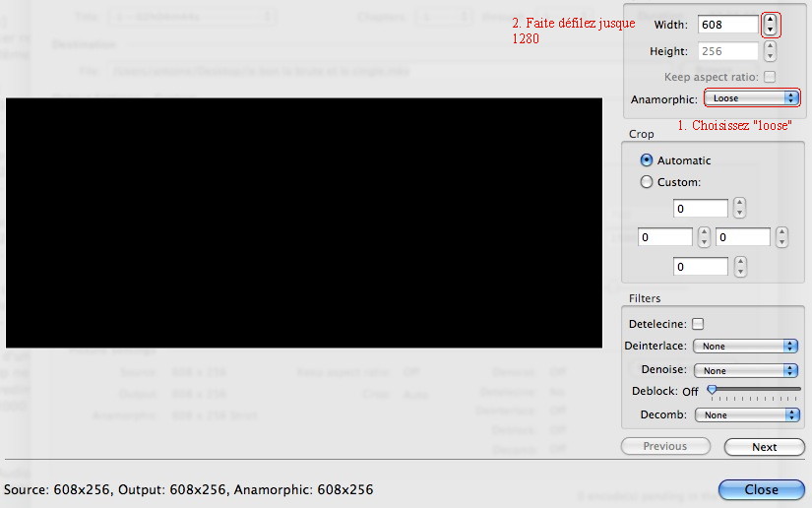
Task: Click the Width input field
Action: 727,25
